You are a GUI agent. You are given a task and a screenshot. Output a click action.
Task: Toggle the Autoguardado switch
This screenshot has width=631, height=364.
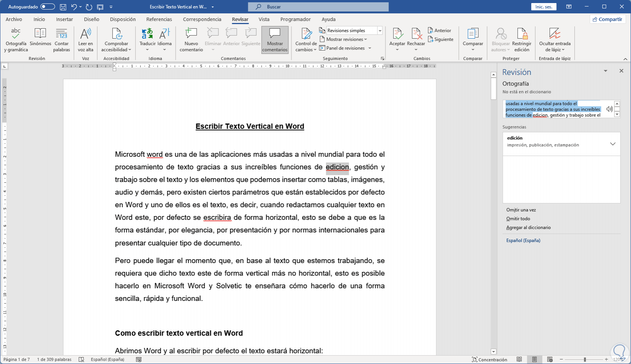(x=48, y=7)
